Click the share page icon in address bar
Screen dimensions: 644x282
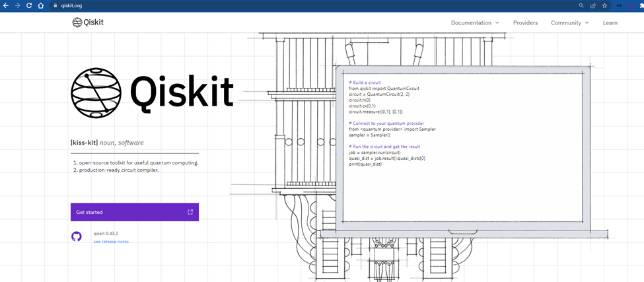[x=592, y=5]
